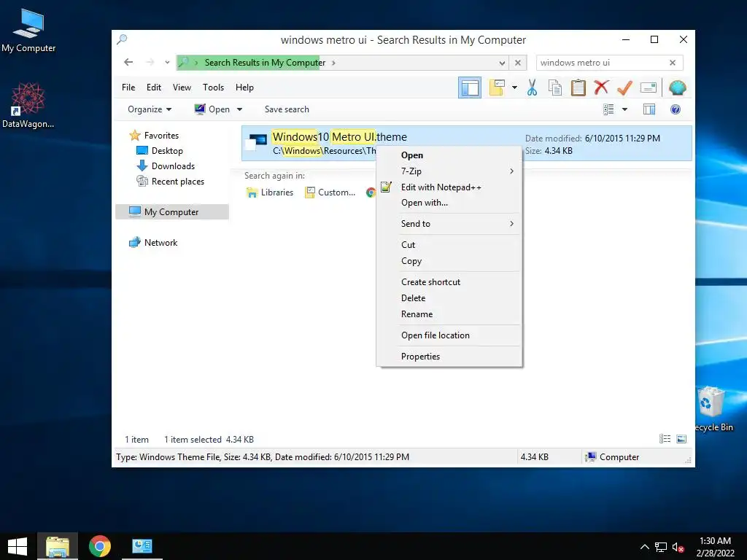The width and height of the screenshot is (747, 560).
Task: Open the Help menu
Action: pyautogui.click(x=244, y=87)
